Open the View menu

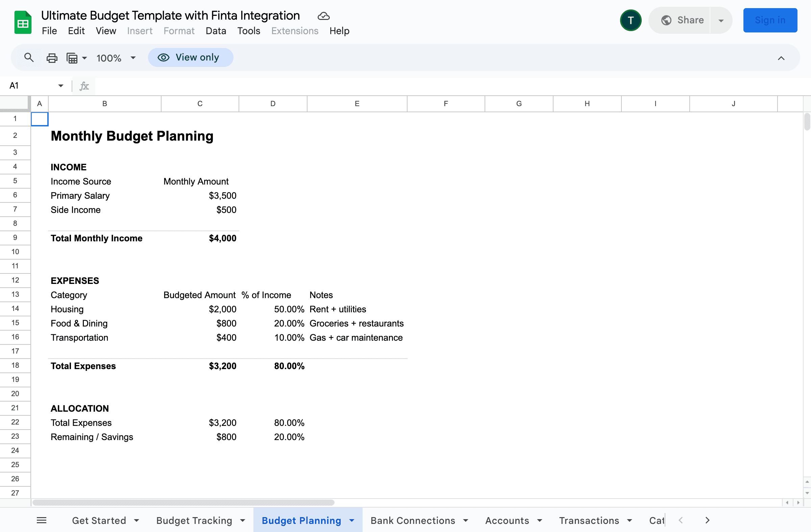pyautogui.click(x=106, y=31)
